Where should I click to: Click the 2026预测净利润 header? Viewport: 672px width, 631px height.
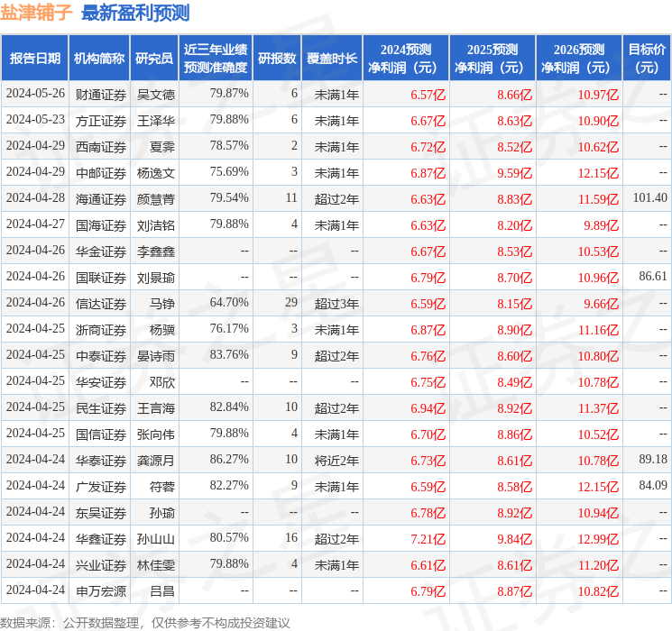pos(579,58)
